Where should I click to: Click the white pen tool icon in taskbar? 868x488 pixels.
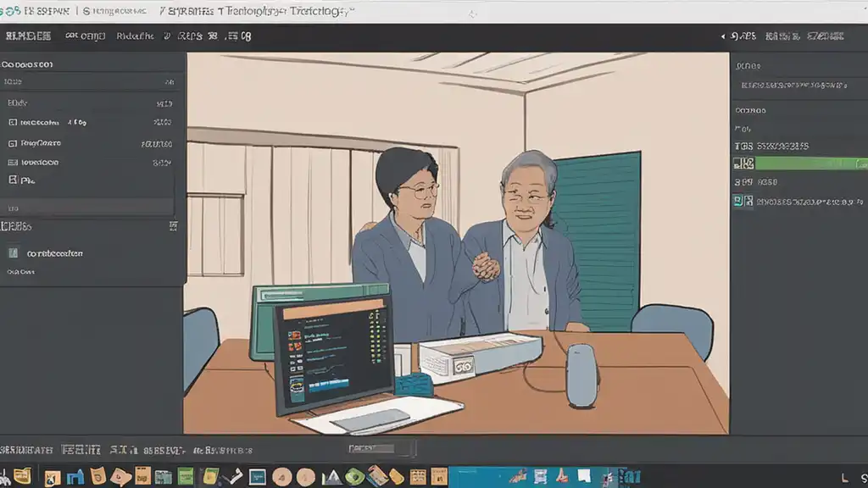(233, 476)
